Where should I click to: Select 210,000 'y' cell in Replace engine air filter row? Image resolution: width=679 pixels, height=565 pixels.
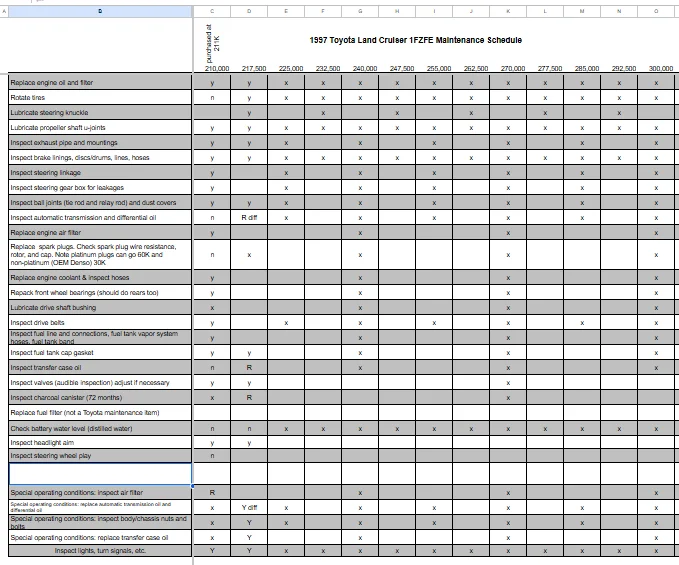pyautogui.click(x=212, y=232)
